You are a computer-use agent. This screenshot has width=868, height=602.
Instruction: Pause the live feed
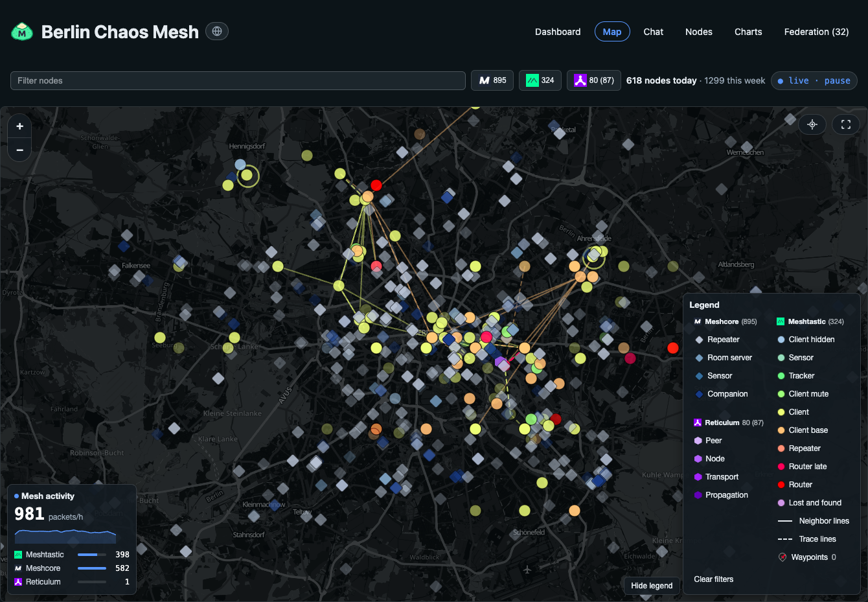(x=837, y=81)
